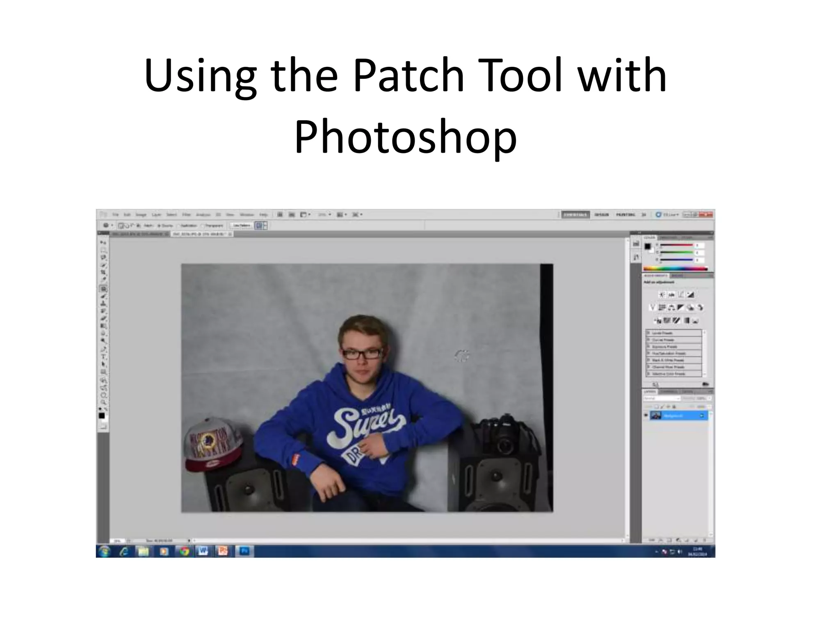Screen dimensions: 840x630
Task: Click the Use Pattern button
Action: click(x=241, y=226)
